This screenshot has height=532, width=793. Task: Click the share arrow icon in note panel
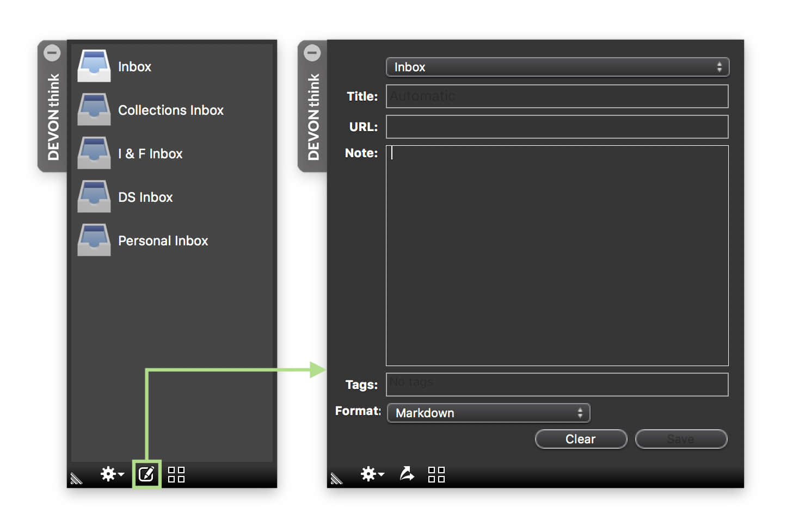407,474
